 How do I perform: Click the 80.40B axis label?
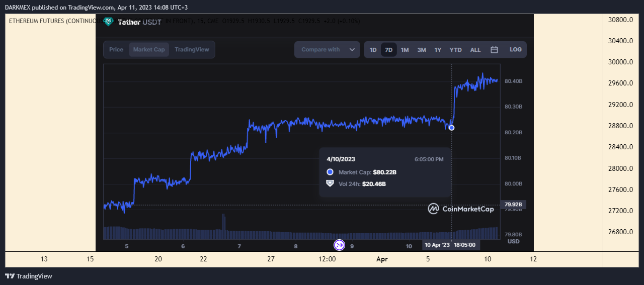point(513,81)
